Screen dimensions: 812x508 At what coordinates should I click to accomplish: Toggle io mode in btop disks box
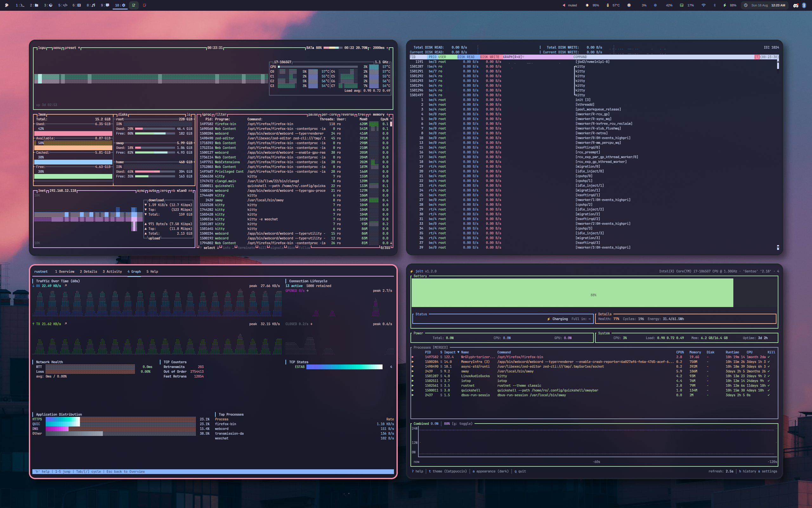[x=189, y=115]
